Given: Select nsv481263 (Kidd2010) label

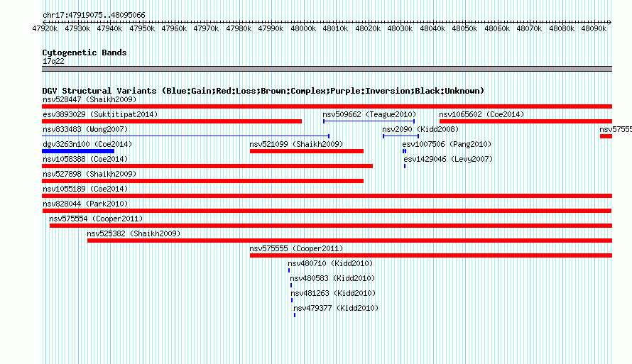Looking at the screenshot, I should [x=333, y=293].
